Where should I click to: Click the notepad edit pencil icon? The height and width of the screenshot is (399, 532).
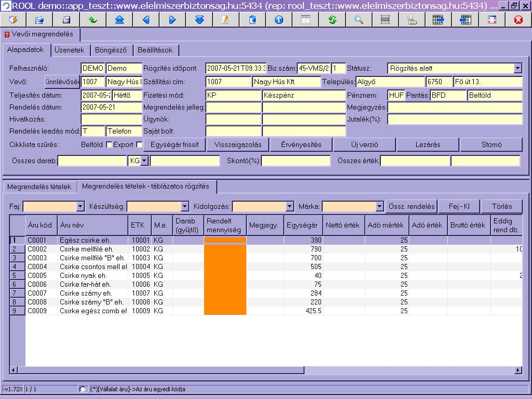[225, 20]
